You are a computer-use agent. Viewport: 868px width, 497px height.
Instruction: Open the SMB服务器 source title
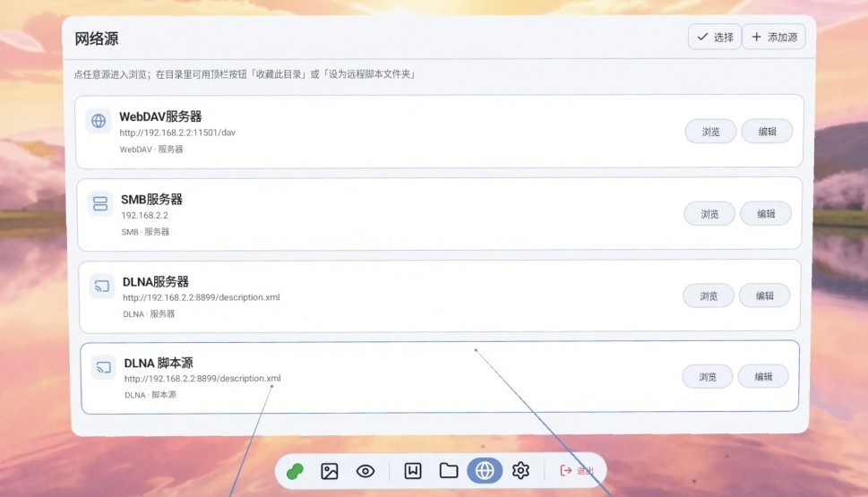click(151, 199)
